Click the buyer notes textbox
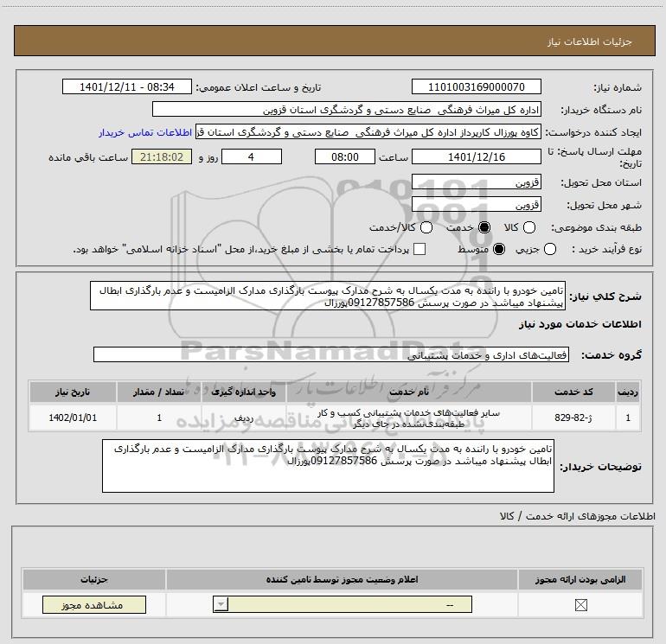666x644 pixels. pyautogui.click(x=328, y=466)
